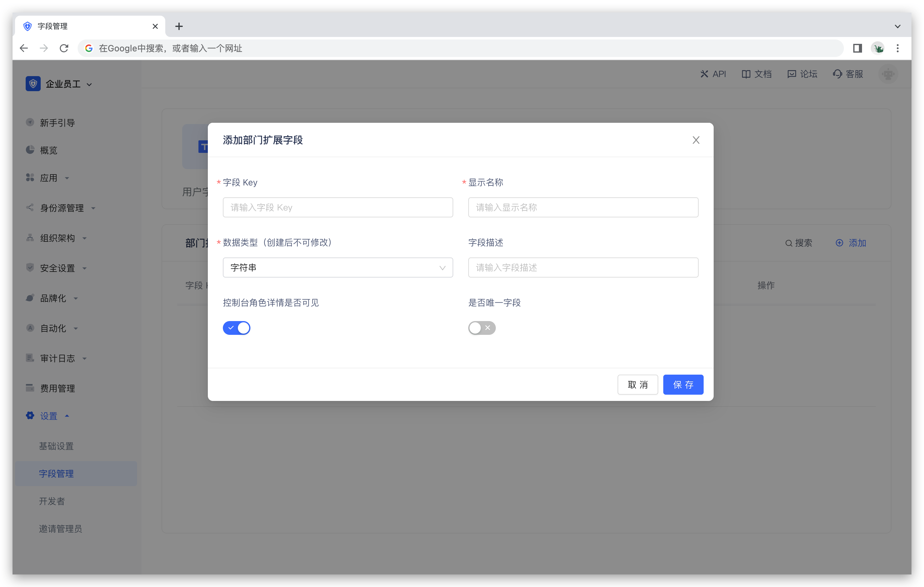
Task: Open the 文档 documentation icon
Action: 746,74
